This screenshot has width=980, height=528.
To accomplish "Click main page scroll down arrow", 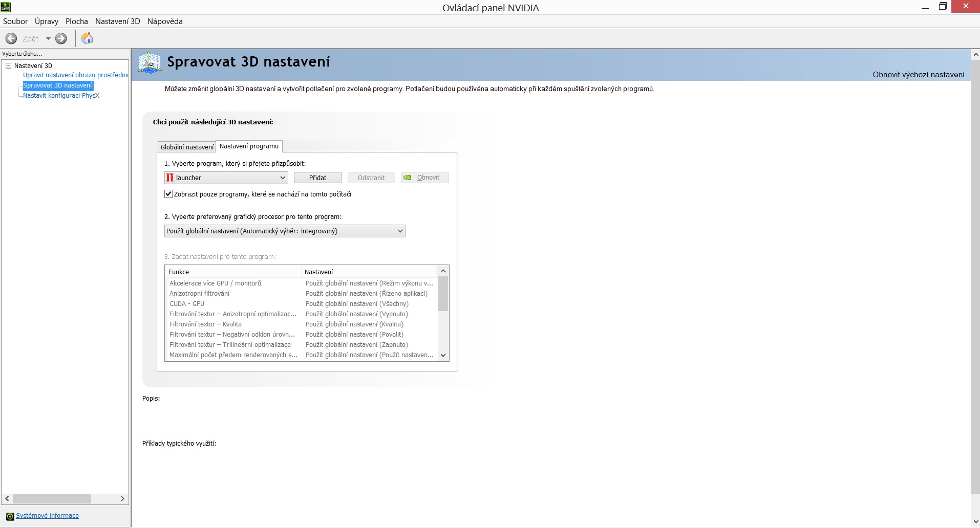I will [975, 522].
